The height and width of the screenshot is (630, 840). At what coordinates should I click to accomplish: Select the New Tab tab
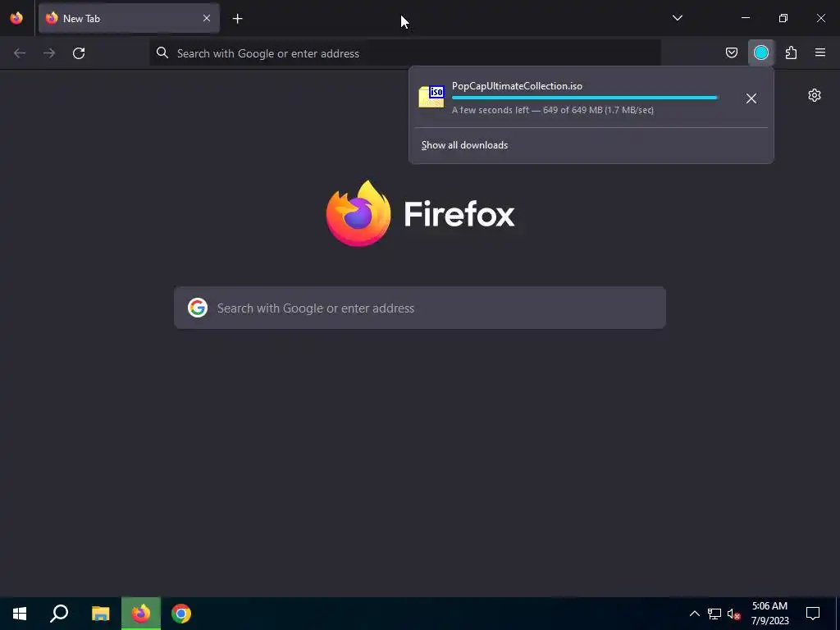[x=129, y=18]
